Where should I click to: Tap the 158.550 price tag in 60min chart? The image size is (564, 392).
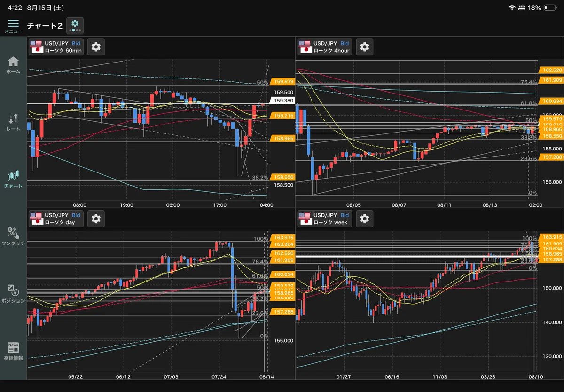pyautogui.click(x=282, y=177)
